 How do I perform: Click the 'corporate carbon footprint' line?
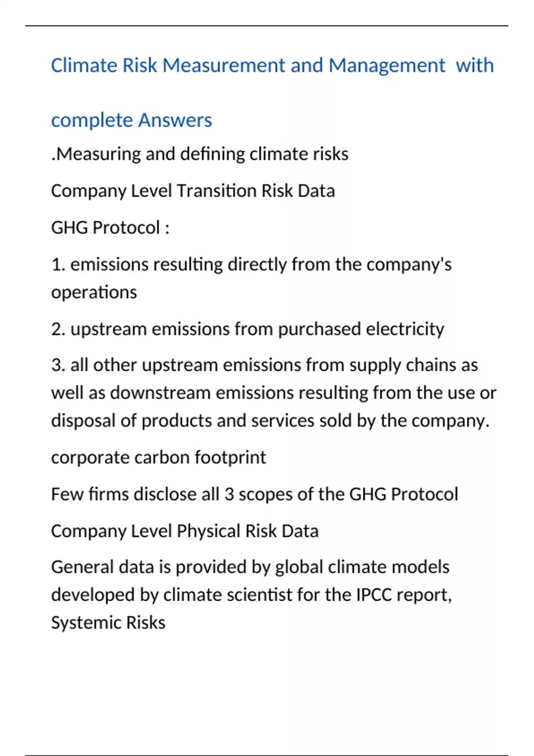coord(158,458)
